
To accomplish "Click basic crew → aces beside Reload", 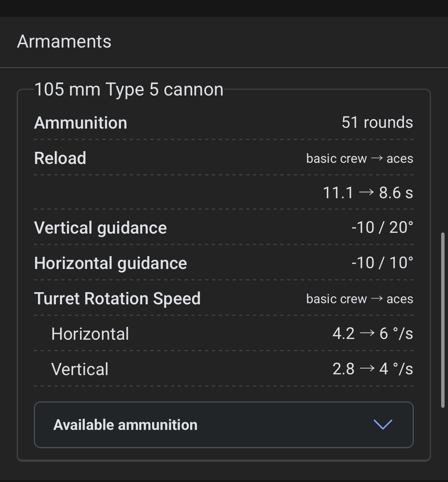I will coord(359,159).
